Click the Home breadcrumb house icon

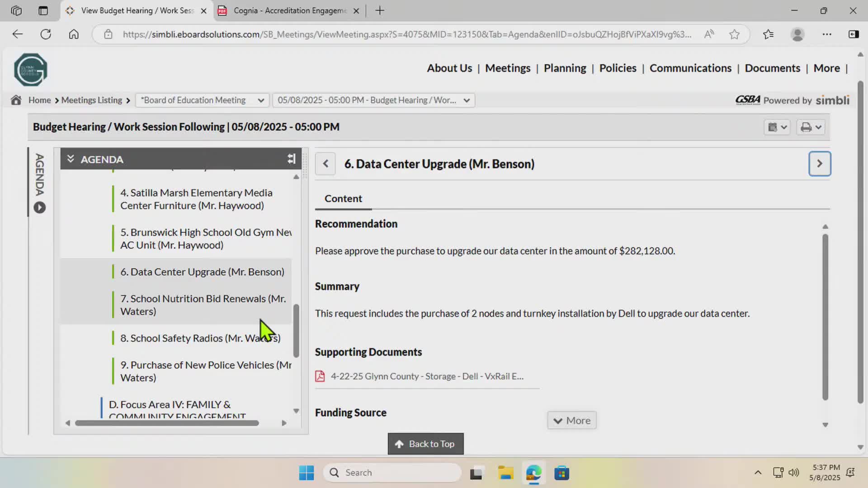click(x=16, y=100)
